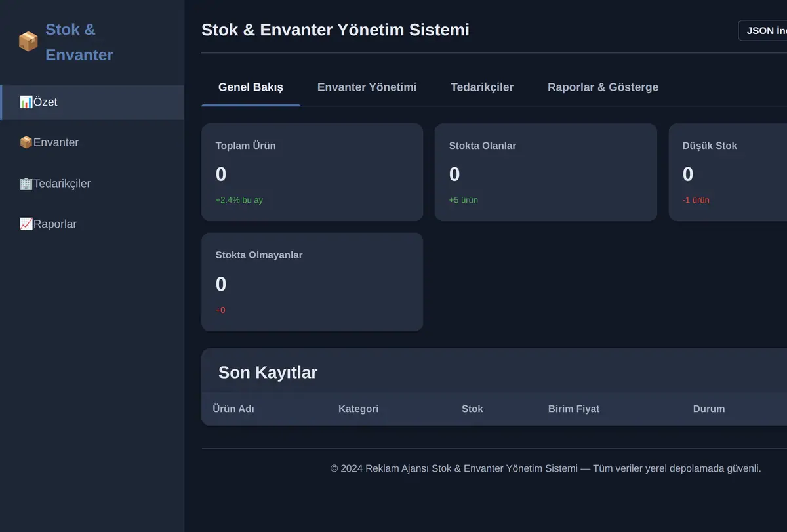Screen dimensions: 787x532
Task: Click the '+5 ürün' text
Action: click(464, 200)
